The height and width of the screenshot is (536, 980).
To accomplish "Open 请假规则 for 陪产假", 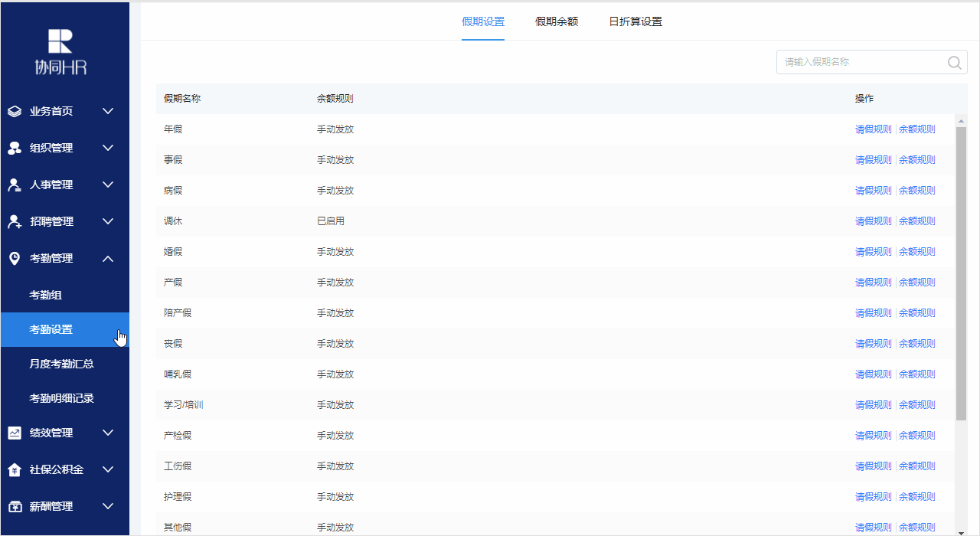I will (874, 313).
